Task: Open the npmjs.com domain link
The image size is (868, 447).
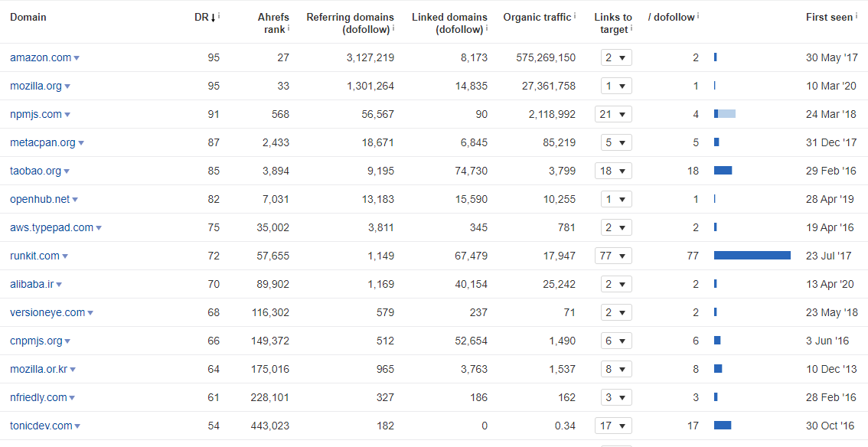Action: [x=35, y=114]
